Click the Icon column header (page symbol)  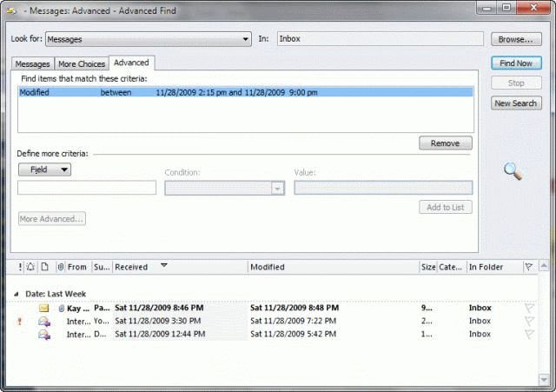[x=44, y=268]
